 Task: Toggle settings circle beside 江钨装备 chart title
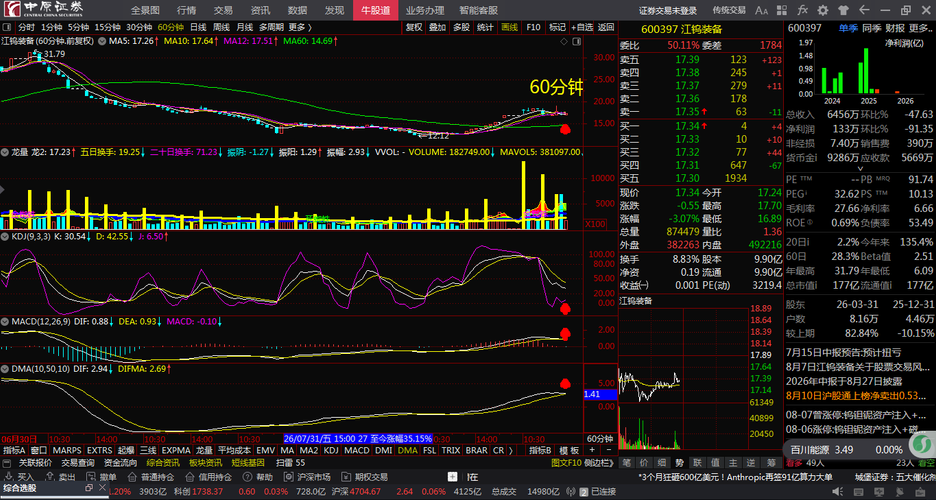pyautogui.click(x=103, y=41)
